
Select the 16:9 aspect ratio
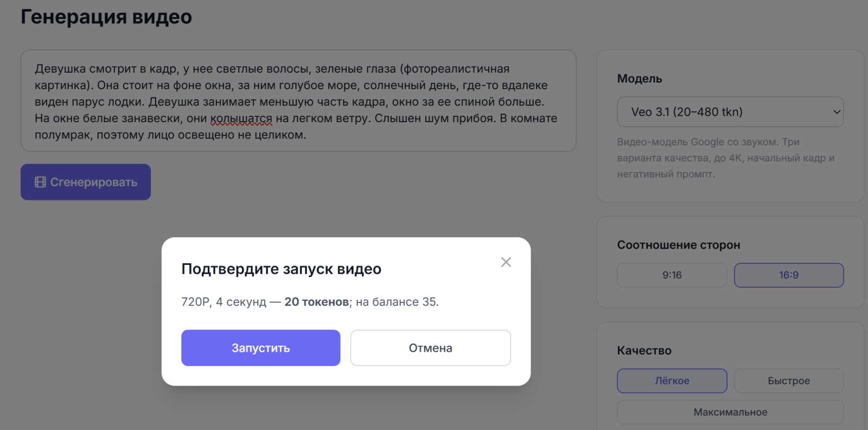click(789, 275)
